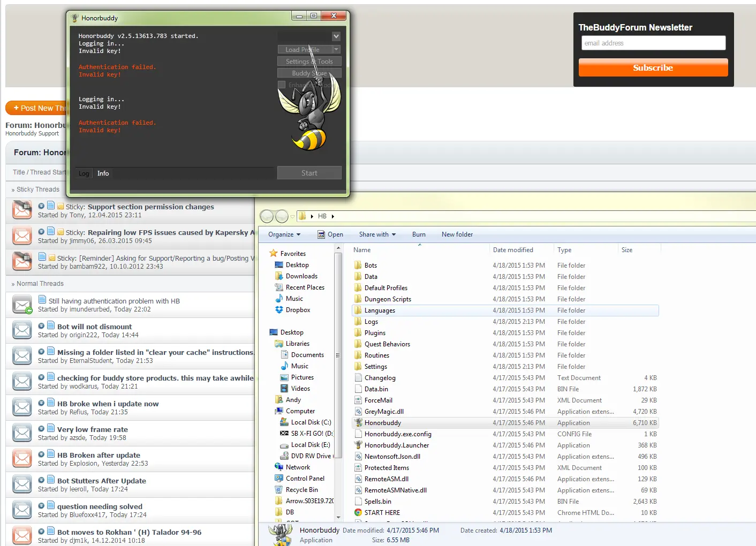The width and height of the screenshot is (756, 546).
Task: Expand HB breadcrumb arrow in address bar
Action: 332,216
